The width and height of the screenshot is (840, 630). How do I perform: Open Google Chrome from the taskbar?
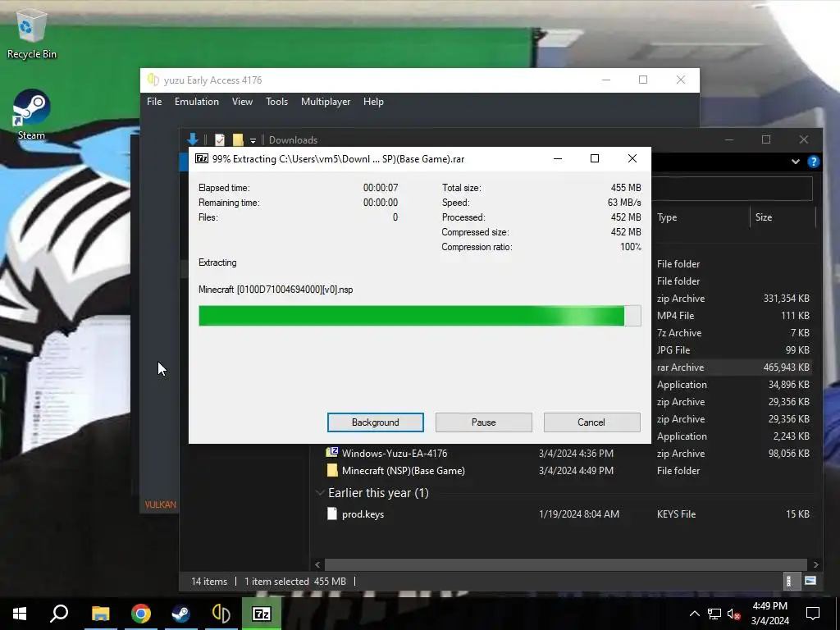(x=140, y=614)
